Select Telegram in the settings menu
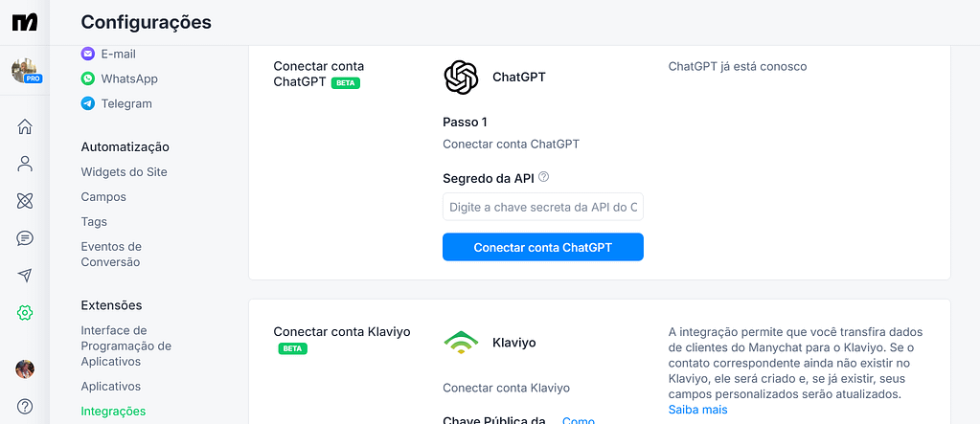 [x=125, y=103]
